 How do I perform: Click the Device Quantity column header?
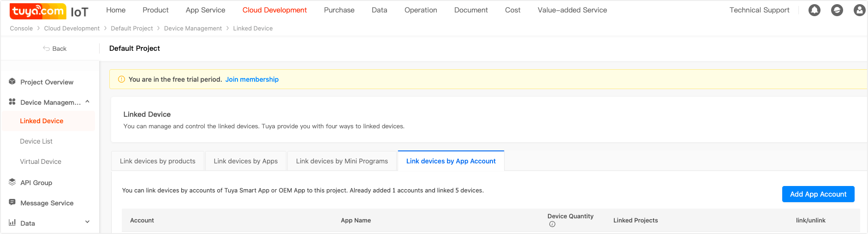tap(571, 216)
